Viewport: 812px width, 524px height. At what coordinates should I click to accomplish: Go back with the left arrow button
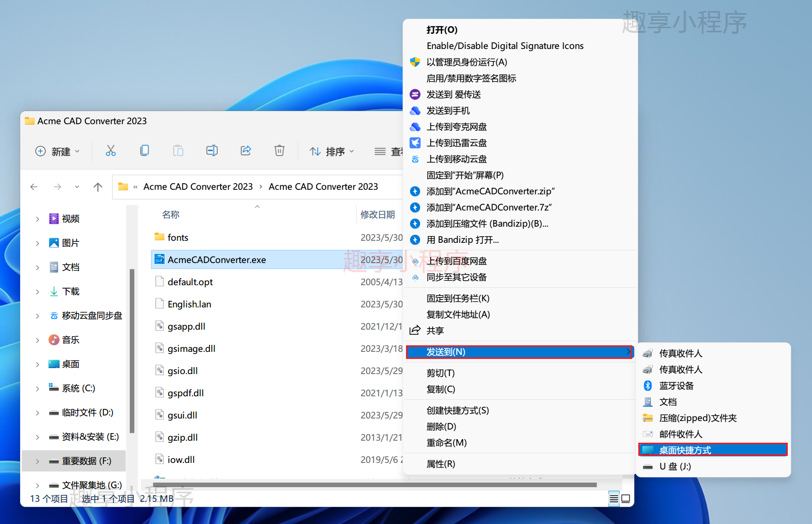[34, 187]
